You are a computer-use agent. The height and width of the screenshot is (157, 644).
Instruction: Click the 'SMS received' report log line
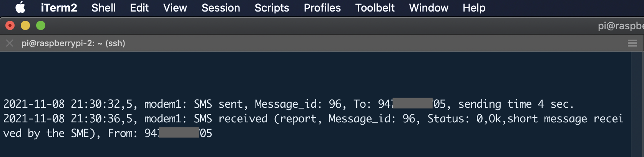coord(313,126)
